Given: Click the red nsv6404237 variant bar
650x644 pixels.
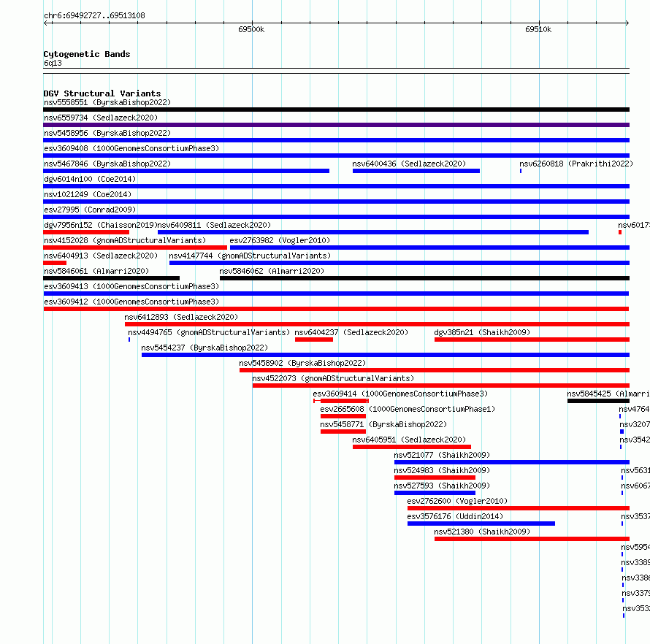Looking at the screenshot, I should click(314, 340).
